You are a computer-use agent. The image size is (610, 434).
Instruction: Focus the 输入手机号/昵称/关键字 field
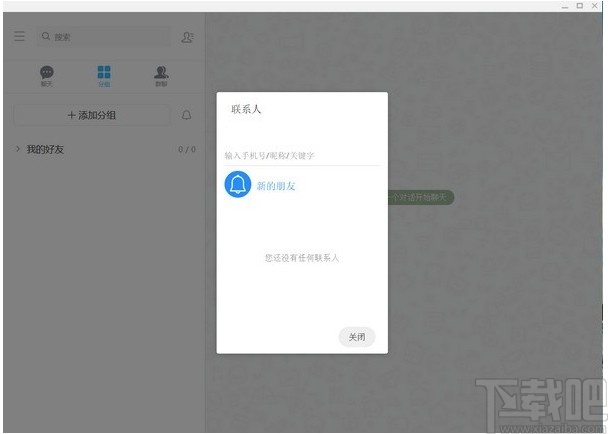[x=302, y=156]
